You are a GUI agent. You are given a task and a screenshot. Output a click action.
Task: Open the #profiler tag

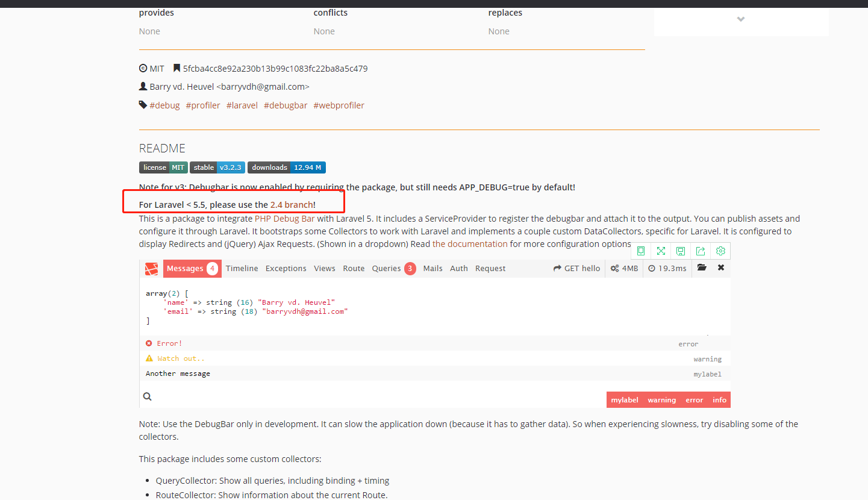[x=203, y=105]
